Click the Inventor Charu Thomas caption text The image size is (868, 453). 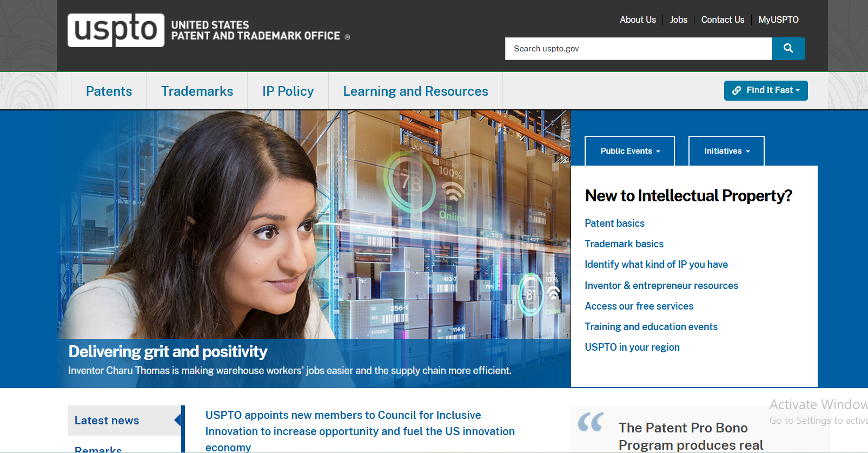click(x=290, y=371)
